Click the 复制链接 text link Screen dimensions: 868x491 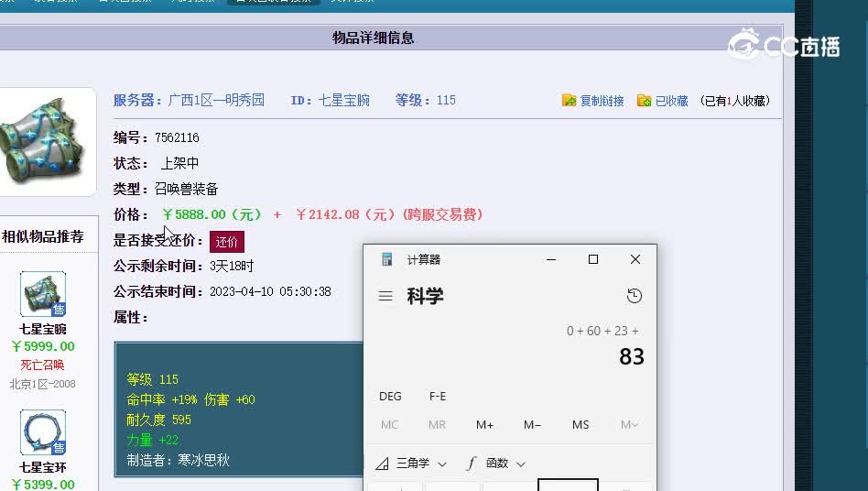tap(602, 101)
